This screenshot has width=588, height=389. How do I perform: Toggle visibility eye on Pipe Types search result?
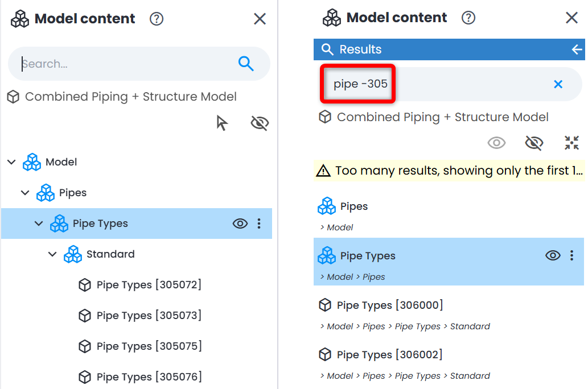(x=553, y=255)
